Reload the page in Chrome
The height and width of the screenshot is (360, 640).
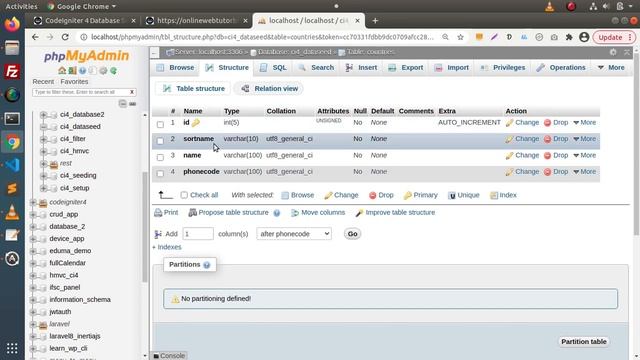tap(65, 37)
